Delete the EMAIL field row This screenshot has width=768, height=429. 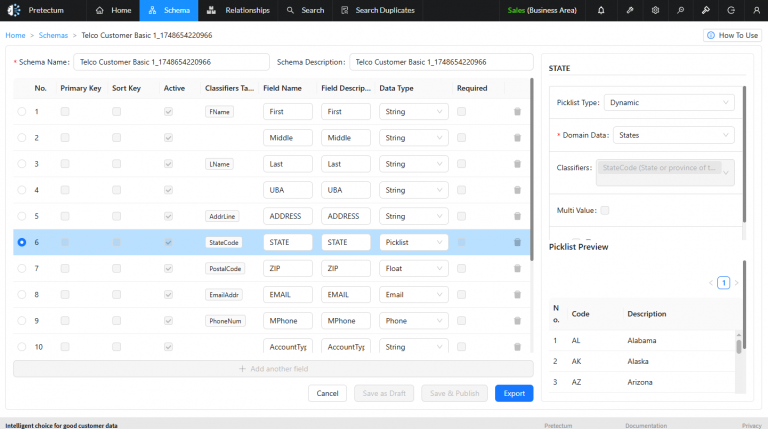click(x=517, y=295)
